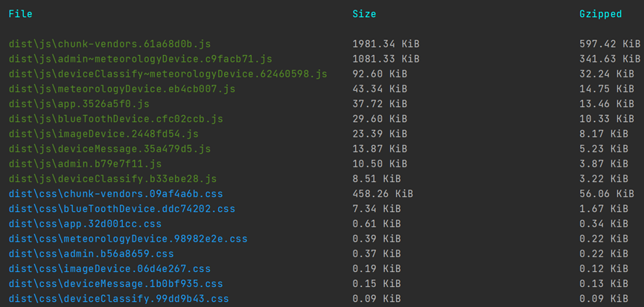
Task: Select chunk-vendors.09af4a6b.css file path
Action: point(116,194)
